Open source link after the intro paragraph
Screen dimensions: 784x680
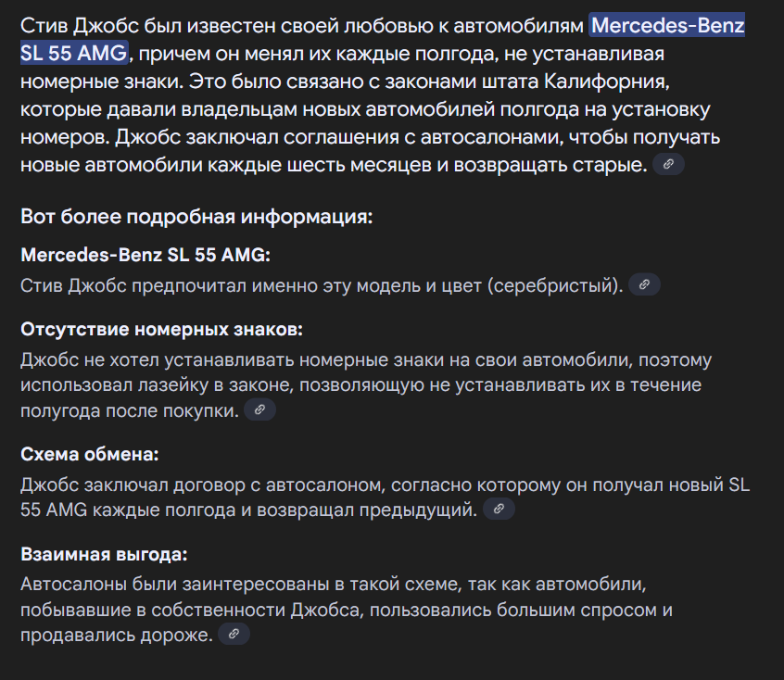click(668, 164)
